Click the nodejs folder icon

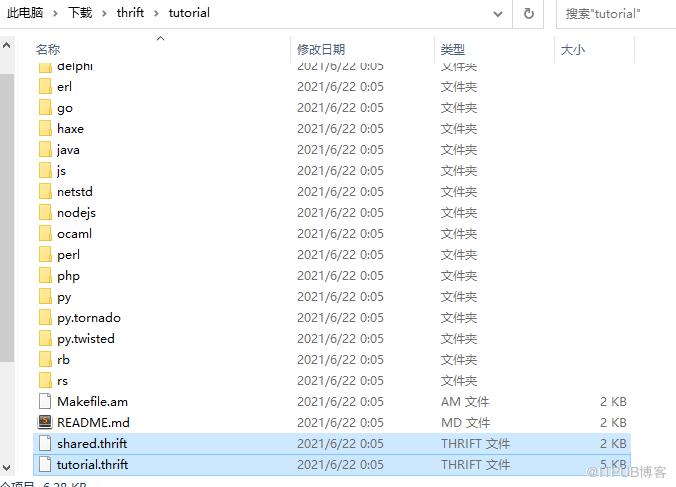45,212
